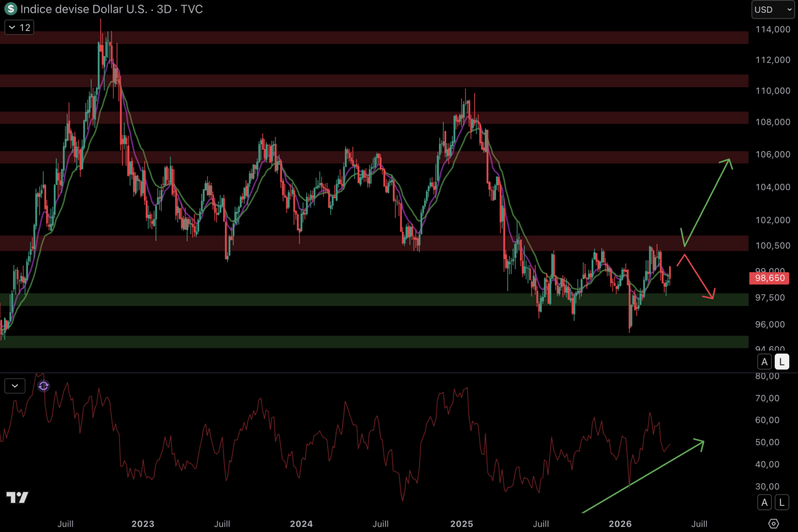Toggle auto scale on main price axis
The width and height of the screenshot is (798, 532).
tap(764, 362)
